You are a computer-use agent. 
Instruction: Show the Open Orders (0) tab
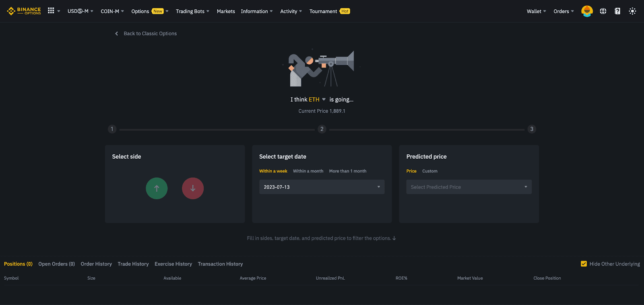(57, 264)
